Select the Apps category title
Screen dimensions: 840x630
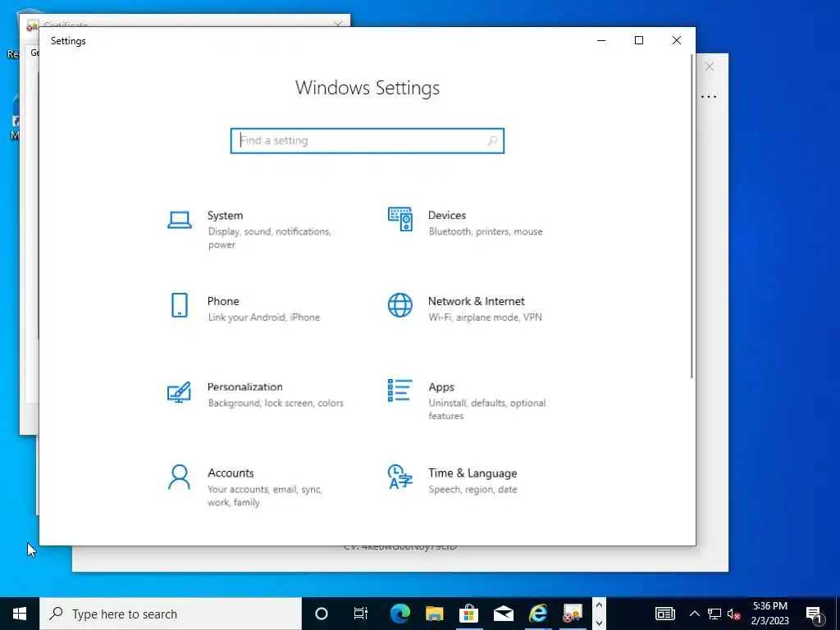[441, 387]
